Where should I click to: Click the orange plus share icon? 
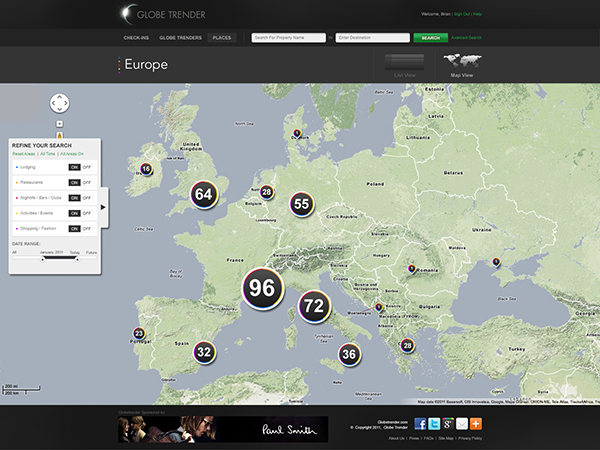click(x=475, y=423)
